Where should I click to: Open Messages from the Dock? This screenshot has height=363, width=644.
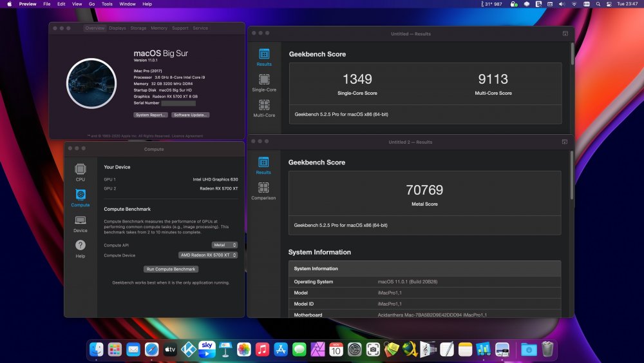[x=299, y=349]
